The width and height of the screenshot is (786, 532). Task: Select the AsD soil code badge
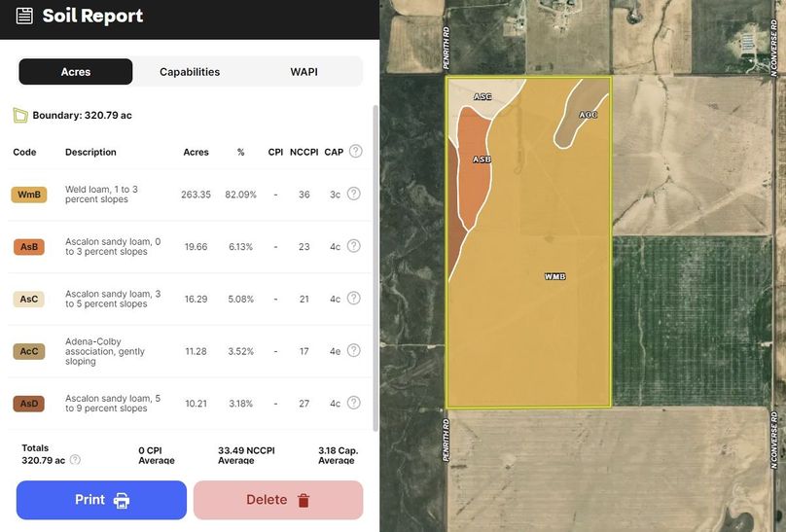coord(29,404)
